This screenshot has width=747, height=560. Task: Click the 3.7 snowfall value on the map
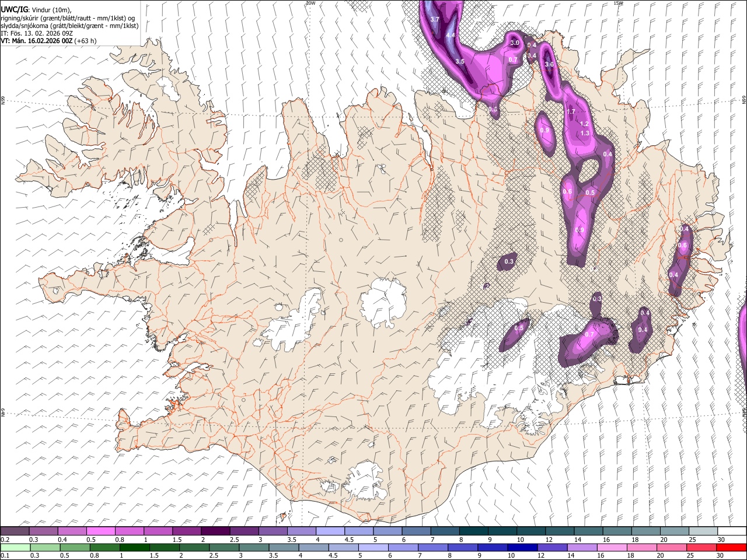pyautogui.click(x=434, y=19)
